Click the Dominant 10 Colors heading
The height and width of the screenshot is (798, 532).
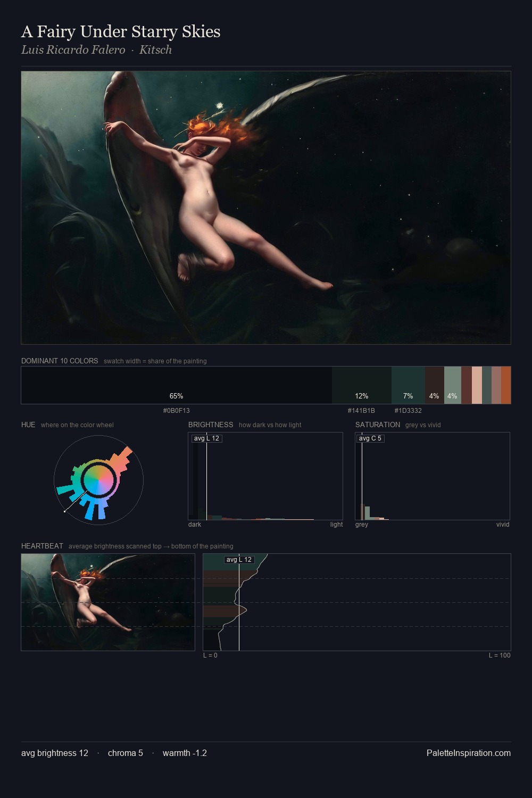60,361
